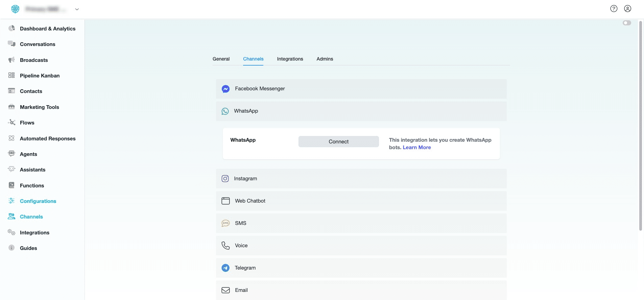Open Broadcasts in the sidebar
The height and width of the screenshot is (300, 644).
[34, 60]
